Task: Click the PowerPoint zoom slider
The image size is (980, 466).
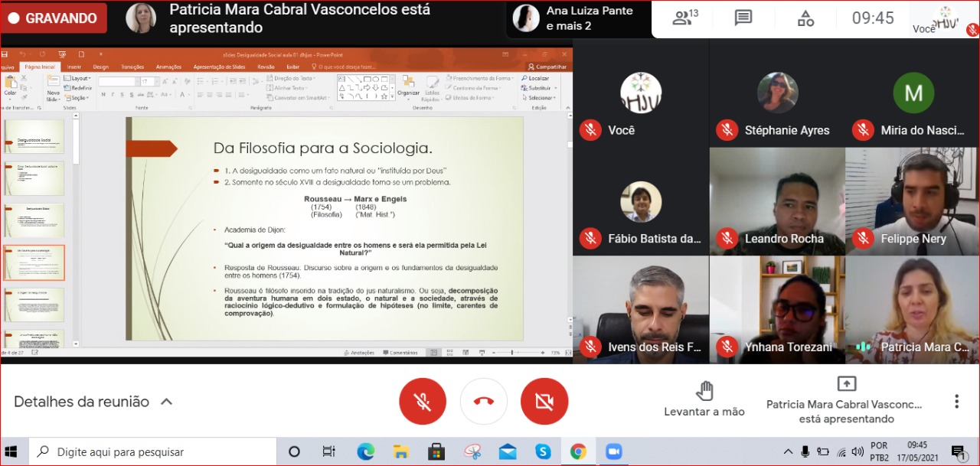Action: click(x=513, y=353)
